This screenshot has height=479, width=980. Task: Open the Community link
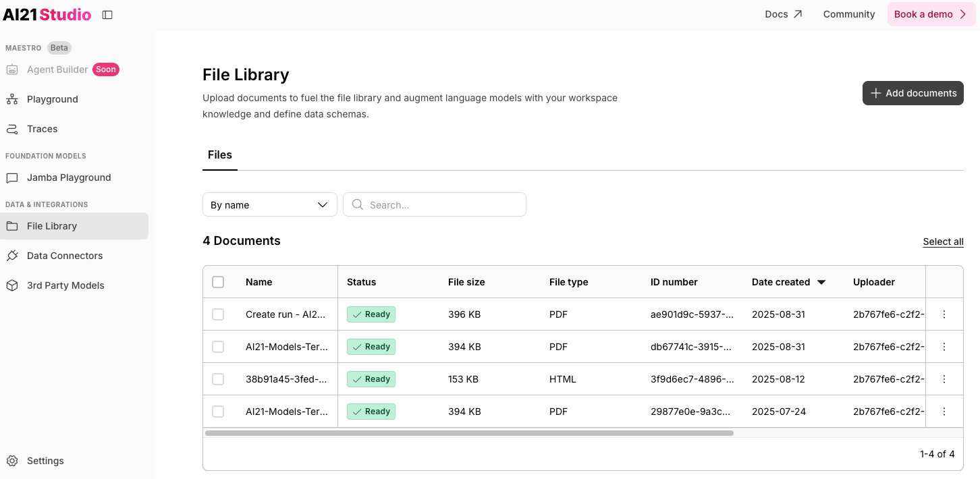849,14
